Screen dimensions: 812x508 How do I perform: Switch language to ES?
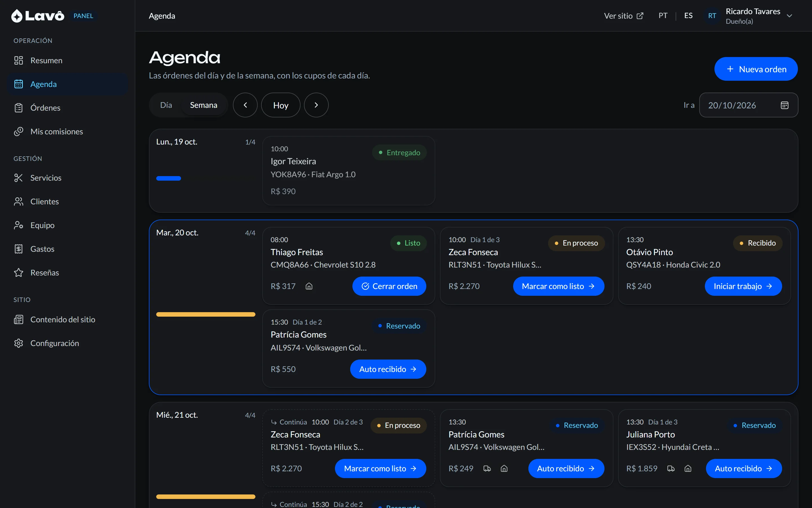(688, 16)
